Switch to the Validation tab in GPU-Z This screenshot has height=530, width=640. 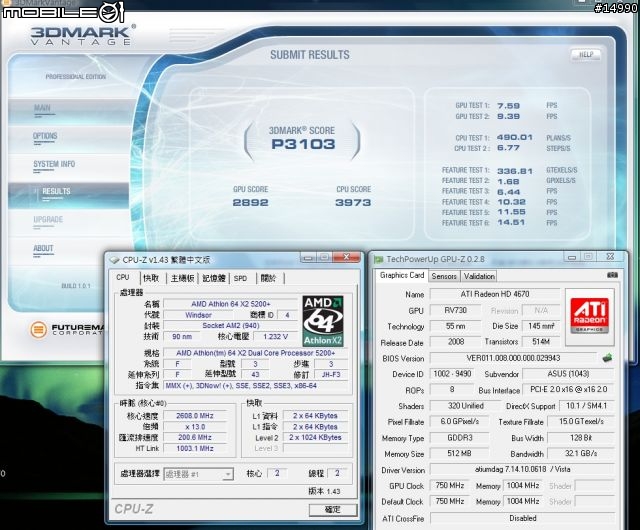tap(479, 276)
